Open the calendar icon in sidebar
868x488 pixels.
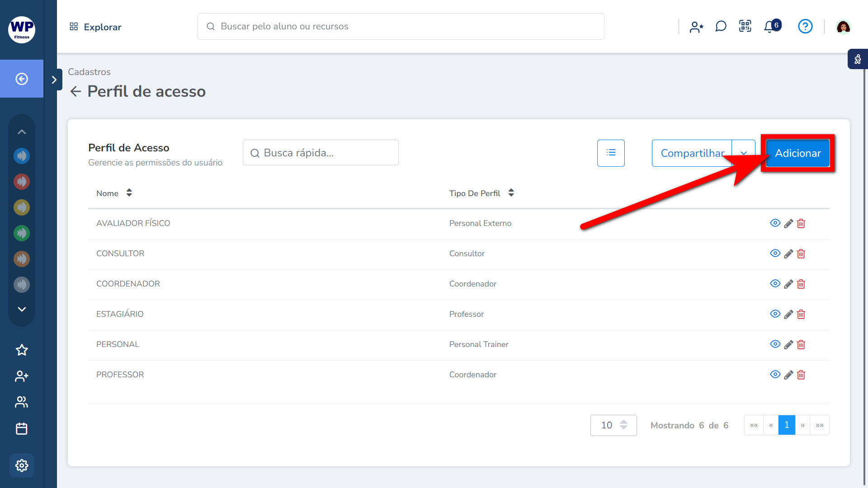22,428
